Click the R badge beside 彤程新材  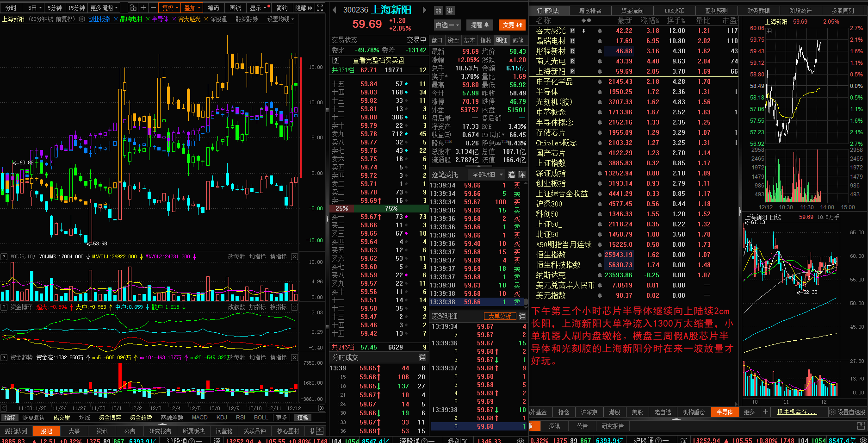[572, 51]
